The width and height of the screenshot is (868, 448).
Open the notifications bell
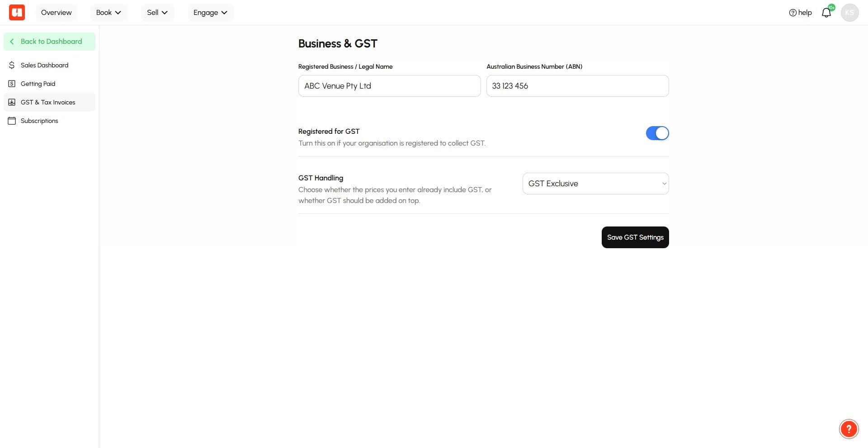[x=826, y=13]
